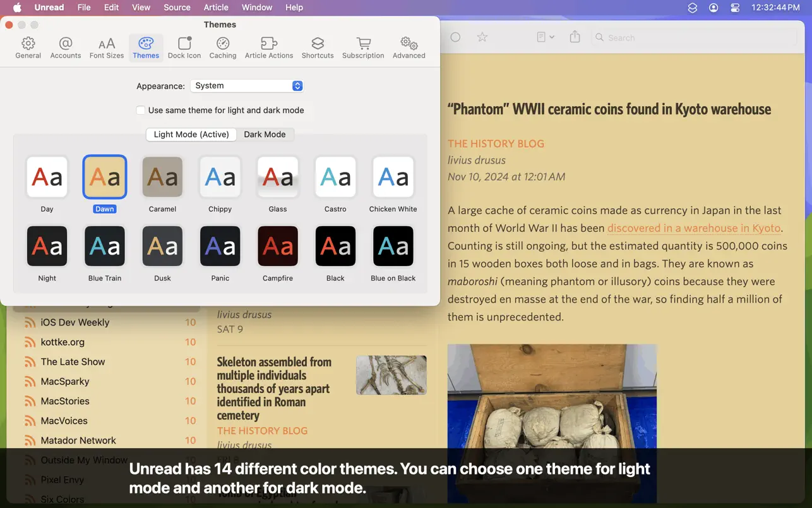Open the Source menu
Viewport: 812px width, 508px height.
(x=177, y=8)
